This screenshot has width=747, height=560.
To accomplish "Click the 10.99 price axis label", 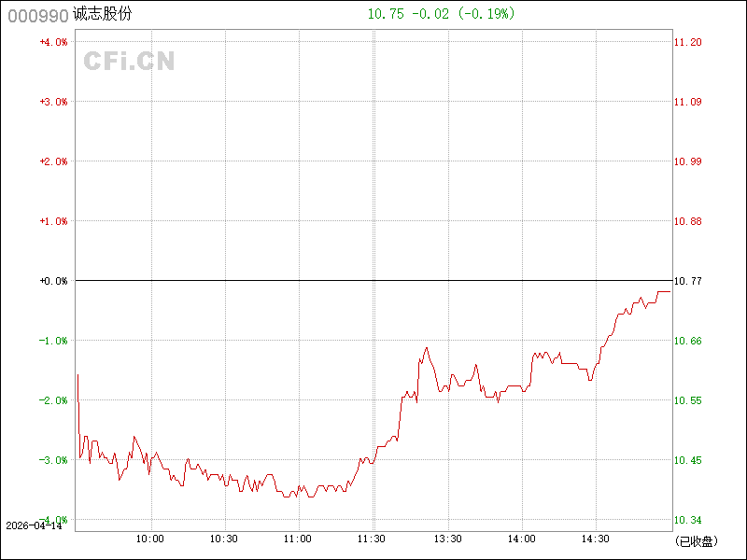I will (688, 161).
